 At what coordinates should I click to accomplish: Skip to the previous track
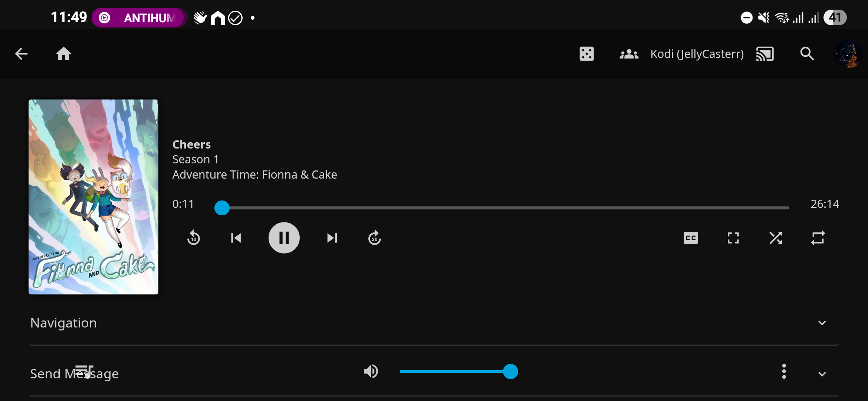236,238
